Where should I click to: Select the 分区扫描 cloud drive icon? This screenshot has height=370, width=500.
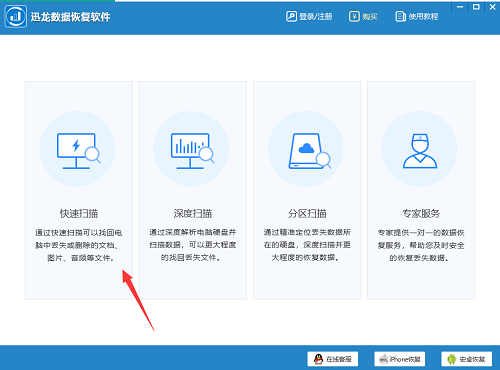[309, 151]
